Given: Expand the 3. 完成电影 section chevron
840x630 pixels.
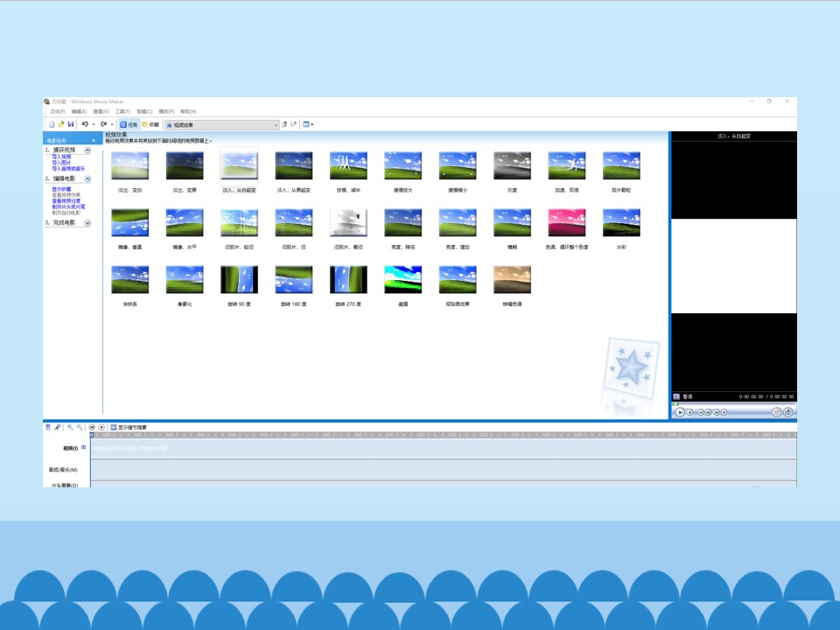Looking at the screenshot, I should point(87,223).
